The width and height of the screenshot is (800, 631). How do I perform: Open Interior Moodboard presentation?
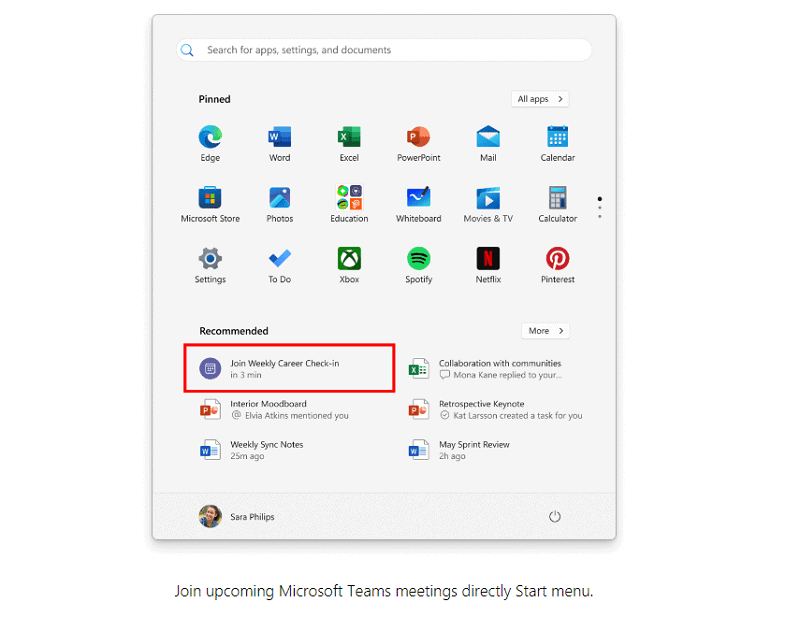tap(274, 410)
